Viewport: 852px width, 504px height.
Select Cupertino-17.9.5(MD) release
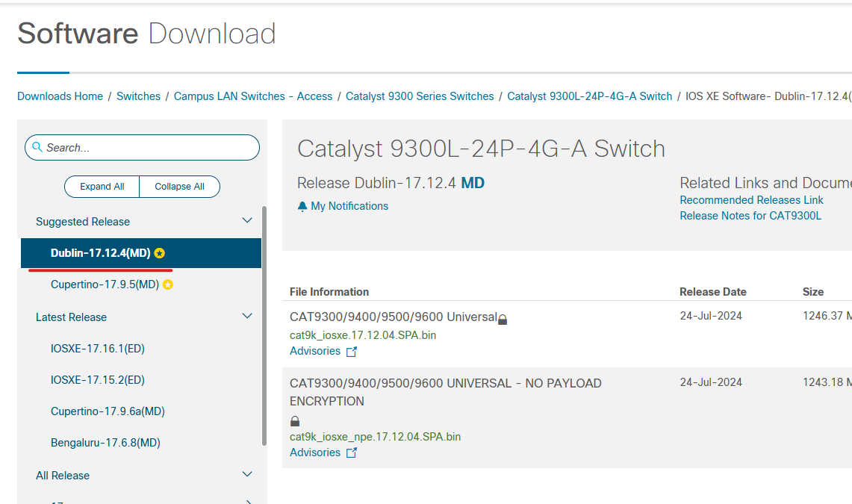[105, 284]
